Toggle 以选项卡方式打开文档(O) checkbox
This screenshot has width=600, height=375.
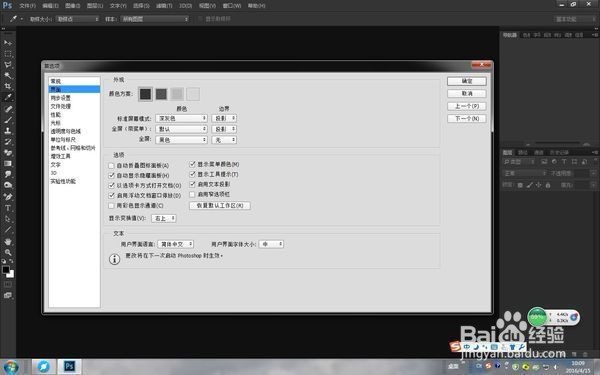(x=111, y=185)
